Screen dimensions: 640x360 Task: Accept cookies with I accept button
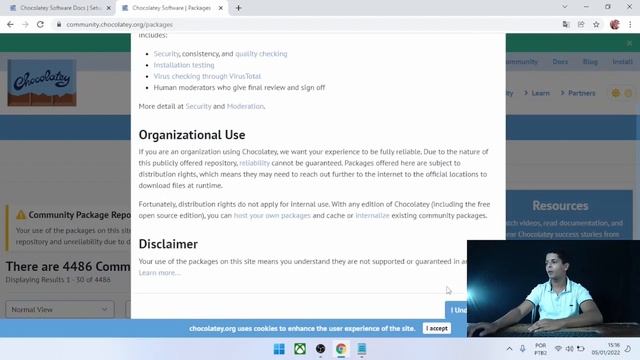pos(437,328)
